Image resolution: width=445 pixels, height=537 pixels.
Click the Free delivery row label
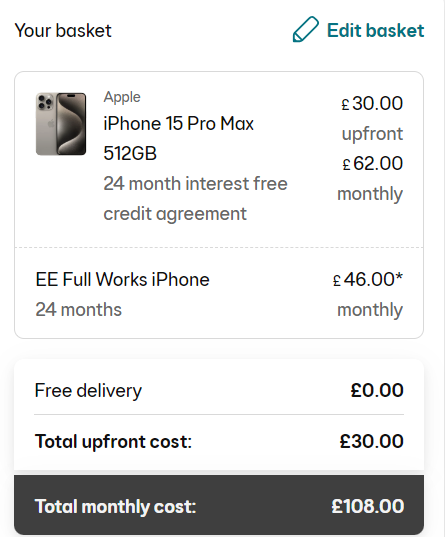(x=88, y=391)
